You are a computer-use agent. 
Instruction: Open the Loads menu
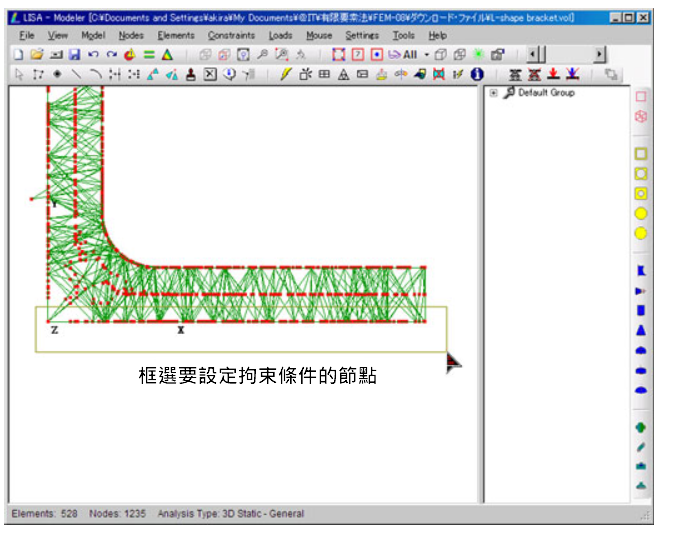click(281, 35)
